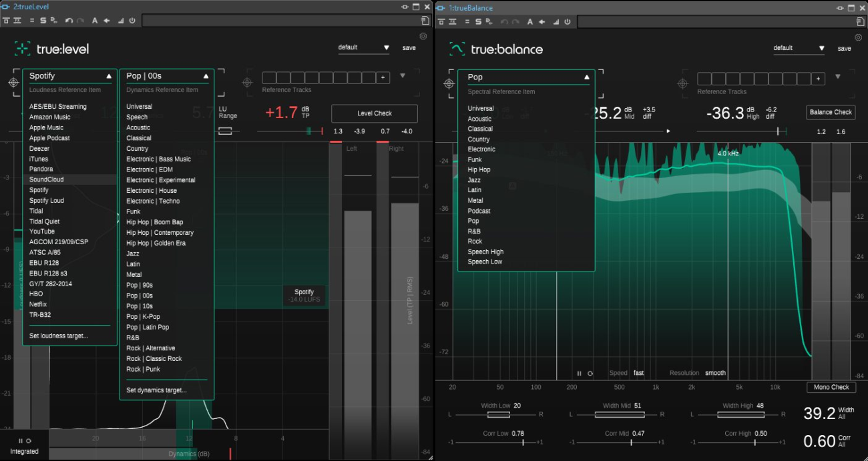This screenshot has height=461, width=868.
Task: Expand reference tracks arrow in true:level
Action: coord(403,76)
